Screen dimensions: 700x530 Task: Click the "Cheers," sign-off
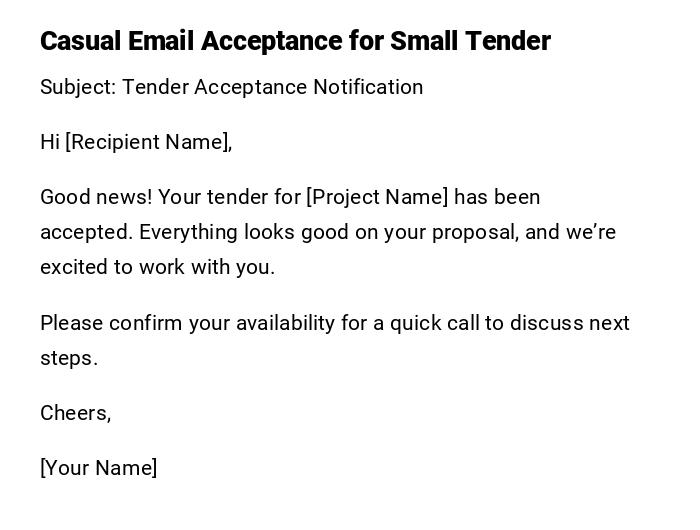pos(75,413)
